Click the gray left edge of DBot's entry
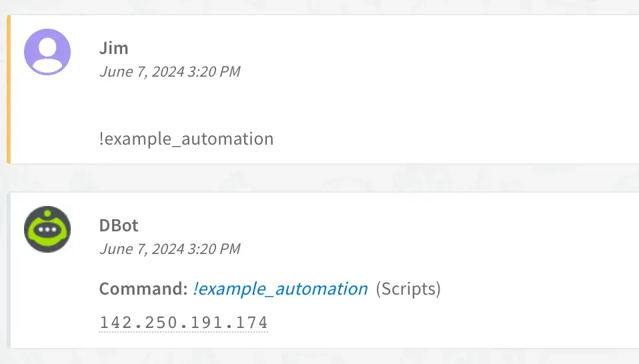Image resolution: width=639 pixels, height=364 pixels. (x=9, y=271)
